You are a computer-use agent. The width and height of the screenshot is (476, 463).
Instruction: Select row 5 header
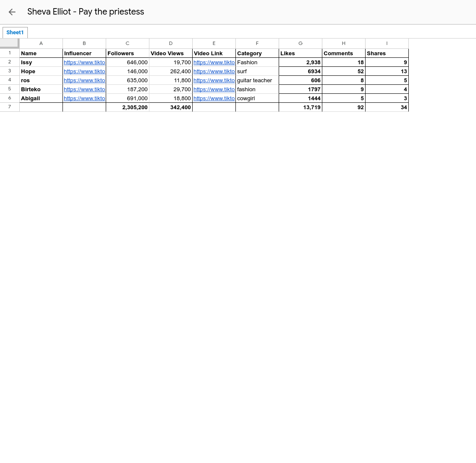[x=10, y=89]
